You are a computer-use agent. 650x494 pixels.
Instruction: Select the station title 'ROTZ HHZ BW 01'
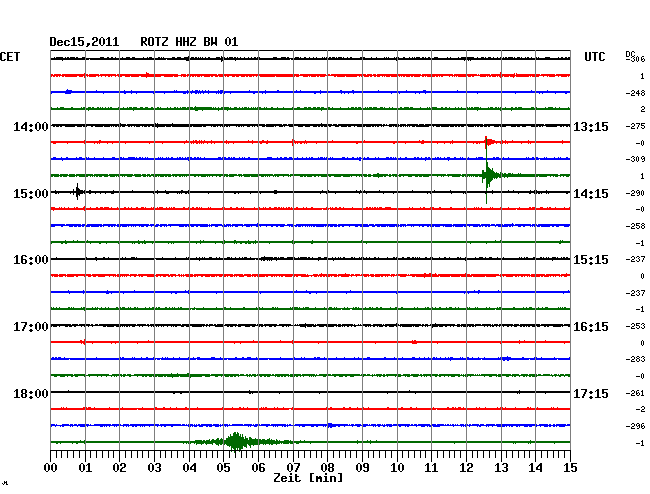pyautogui.click(x=189, y=42)
